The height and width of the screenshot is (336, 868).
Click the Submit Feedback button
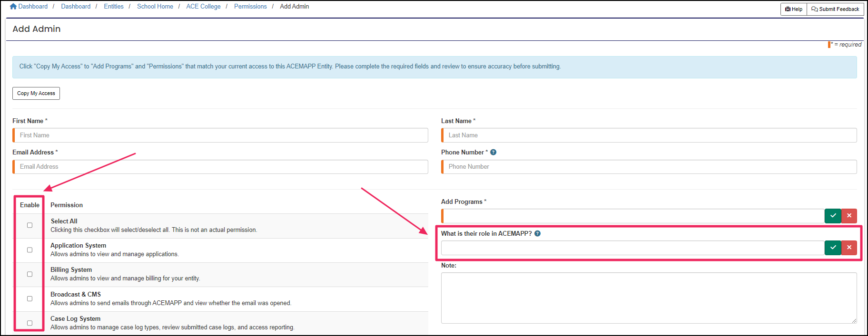pos(835,9)
